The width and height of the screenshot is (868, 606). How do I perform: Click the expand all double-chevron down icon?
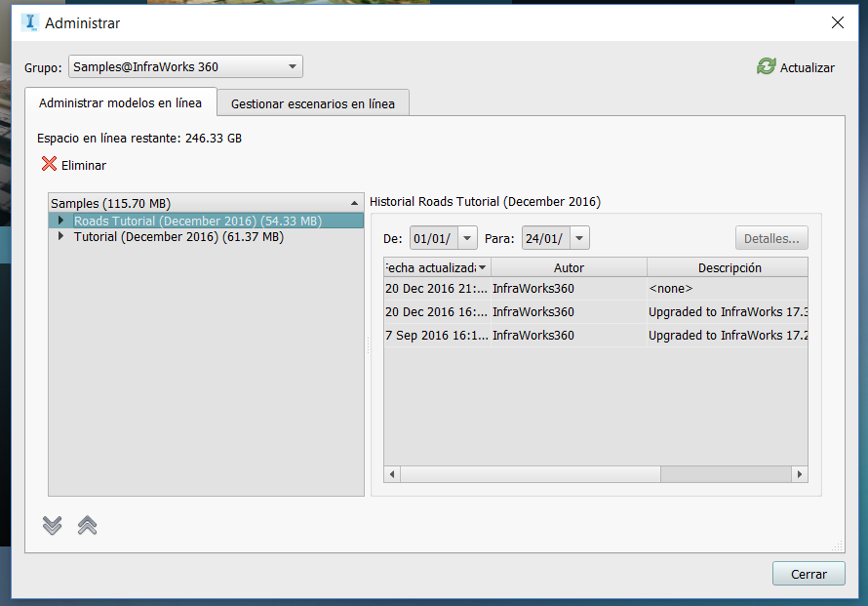[52, 525]
